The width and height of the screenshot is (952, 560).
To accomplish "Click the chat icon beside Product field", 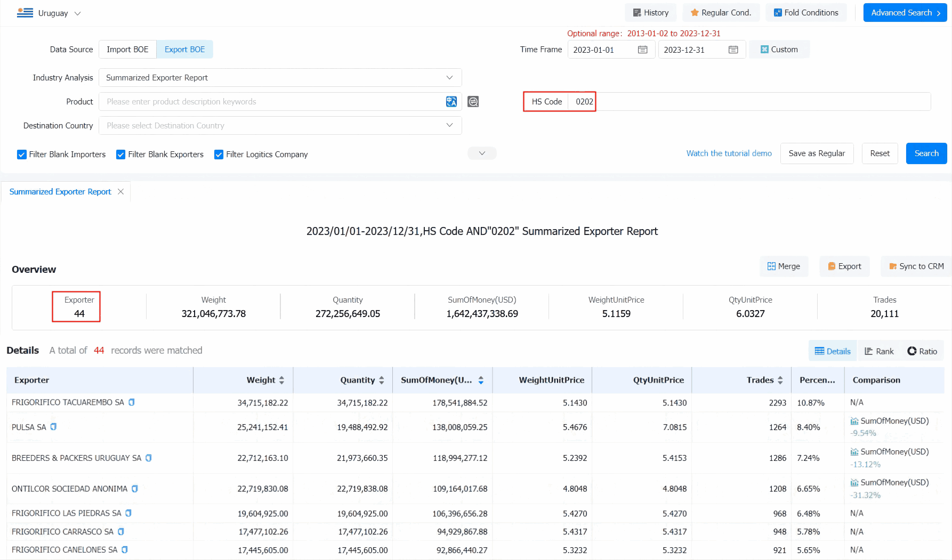I will (x=473, y=102).
